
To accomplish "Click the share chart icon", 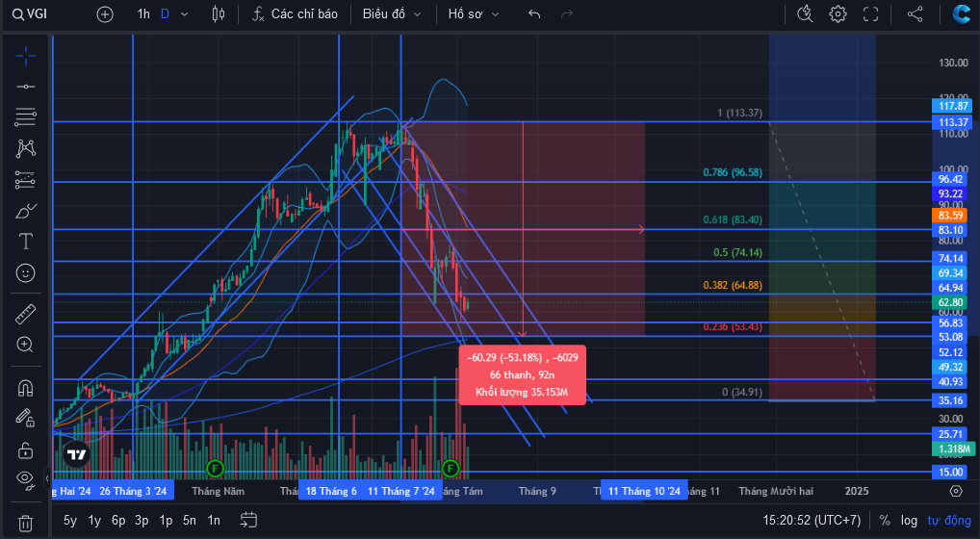I will coord(915,13).
